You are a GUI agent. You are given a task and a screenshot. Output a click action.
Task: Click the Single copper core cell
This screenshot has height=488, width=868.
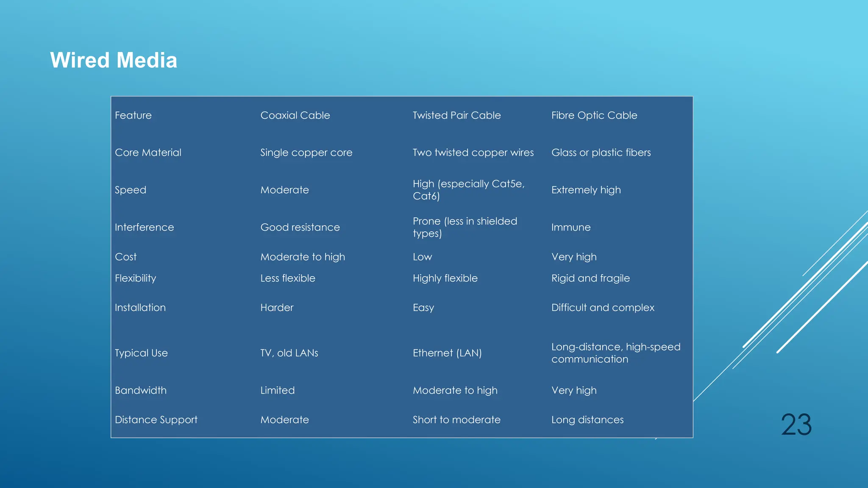[x=306, y=152]
